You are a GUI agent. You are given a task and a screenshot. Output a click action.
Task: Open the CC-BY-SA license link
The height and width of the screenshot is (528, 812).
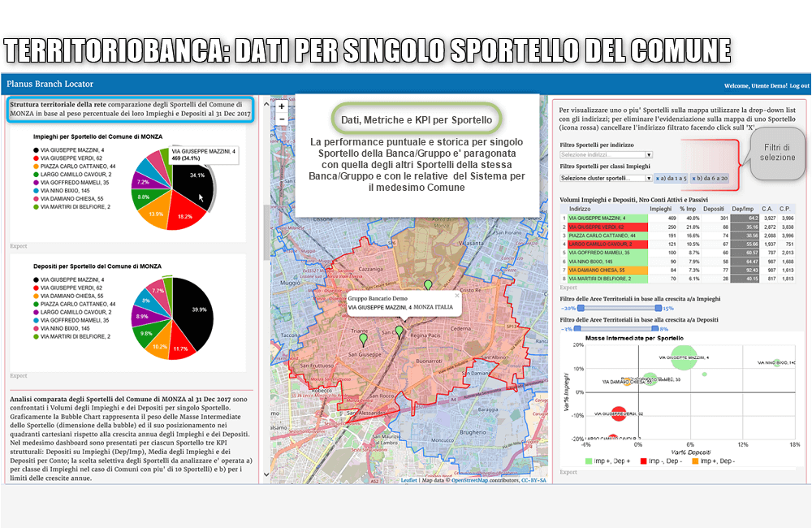[533, 480]
